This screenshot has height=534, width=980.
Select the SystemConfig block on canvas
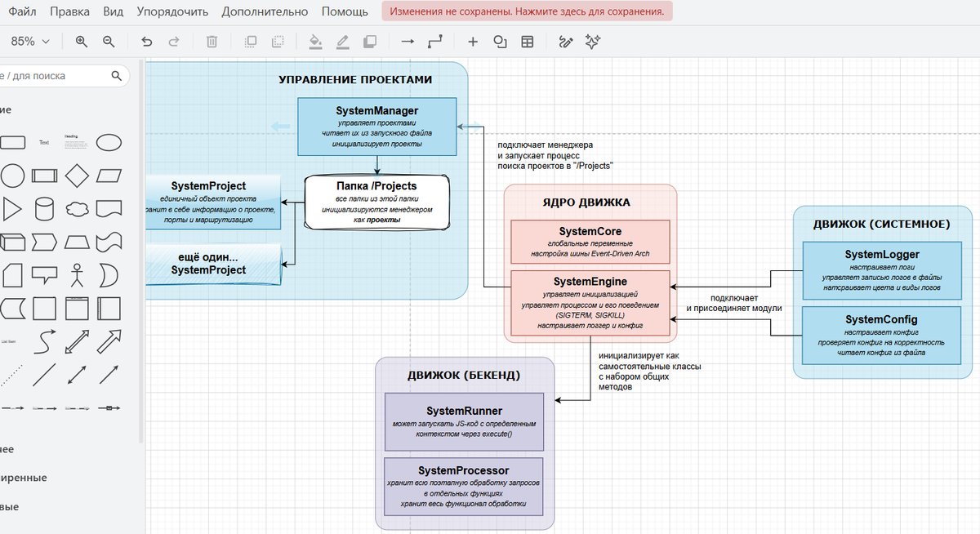coord(882,335)
